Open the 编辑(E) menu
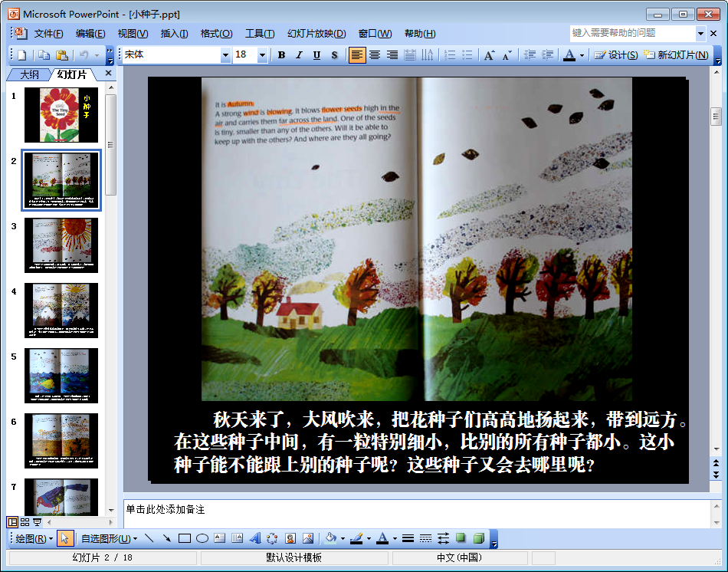Image resolution: width=728 pixels, height=572 pixels. coord(90,34)
